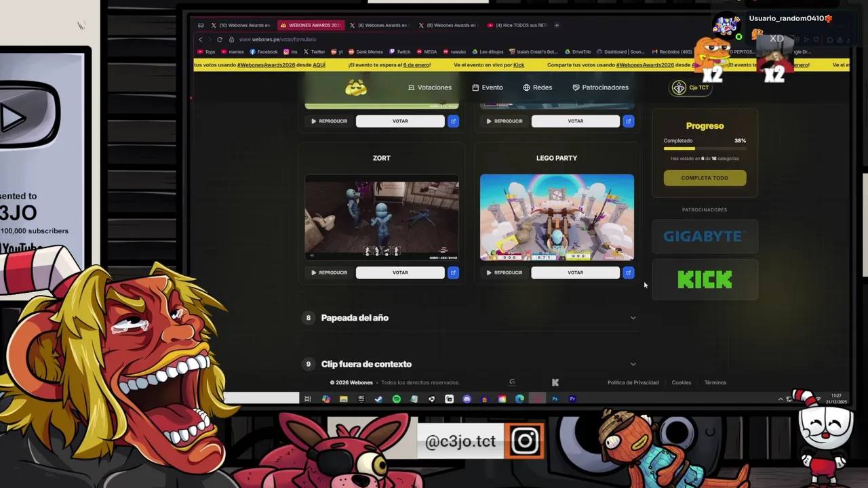
Task: Open the Leo dibujos bookmark
Action: coord(488,52)
